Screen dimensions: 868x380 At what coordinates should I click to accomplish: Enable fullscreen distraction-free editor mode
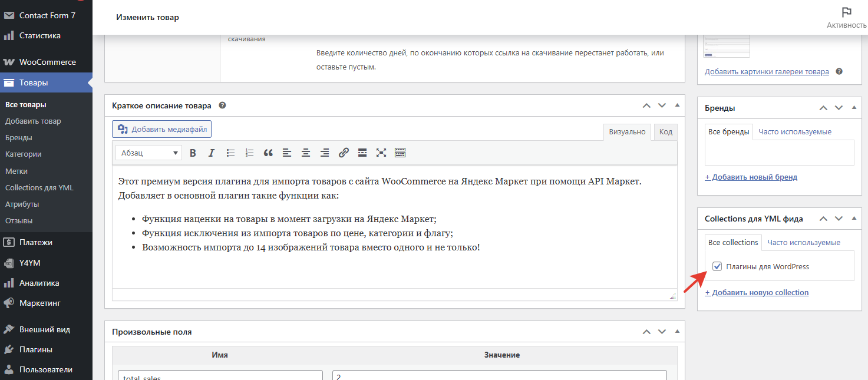(381, 153)
